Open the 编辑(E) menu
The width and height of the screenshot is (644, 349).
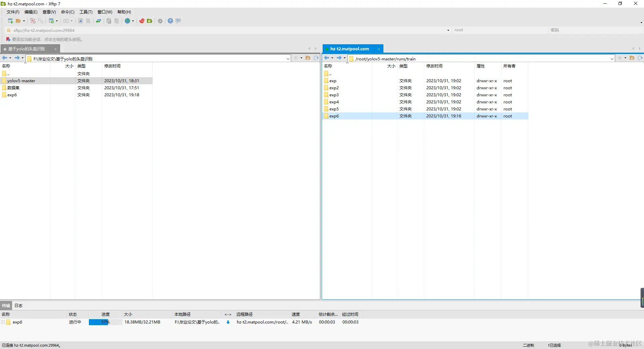[x=31, y=12]
